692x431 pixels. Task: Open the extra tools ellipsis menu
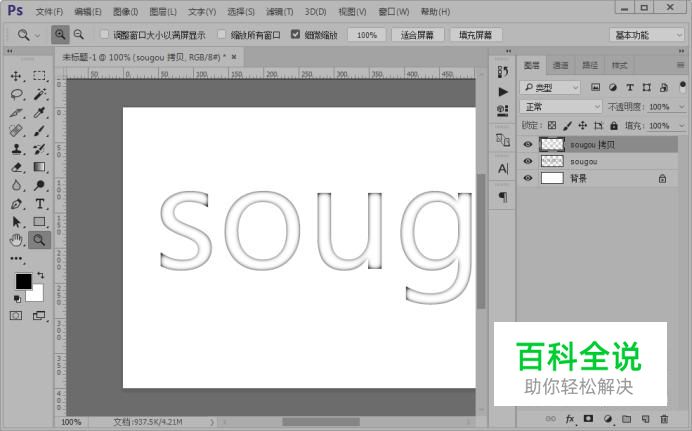click(x=16, y=259)
